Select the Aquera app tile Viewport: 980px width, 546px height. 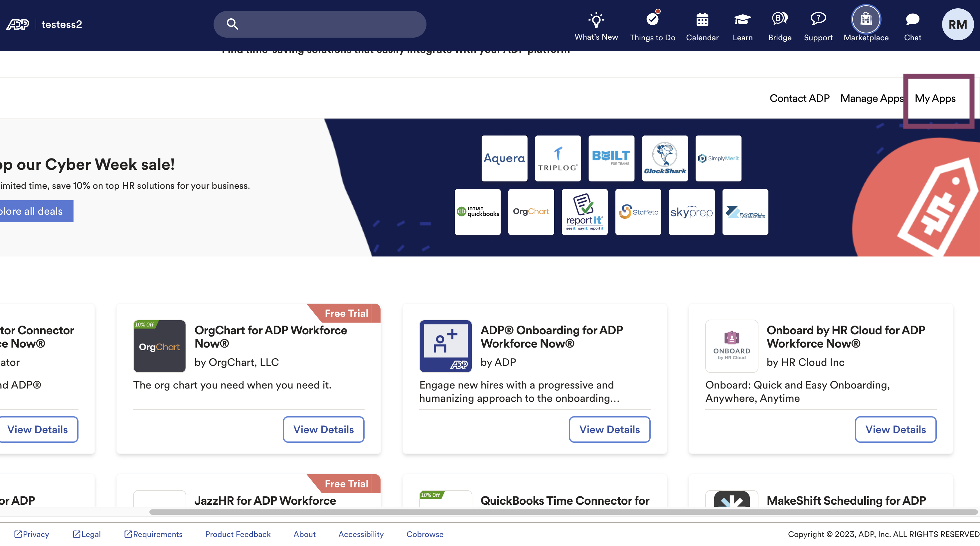[x=504, y=158]
